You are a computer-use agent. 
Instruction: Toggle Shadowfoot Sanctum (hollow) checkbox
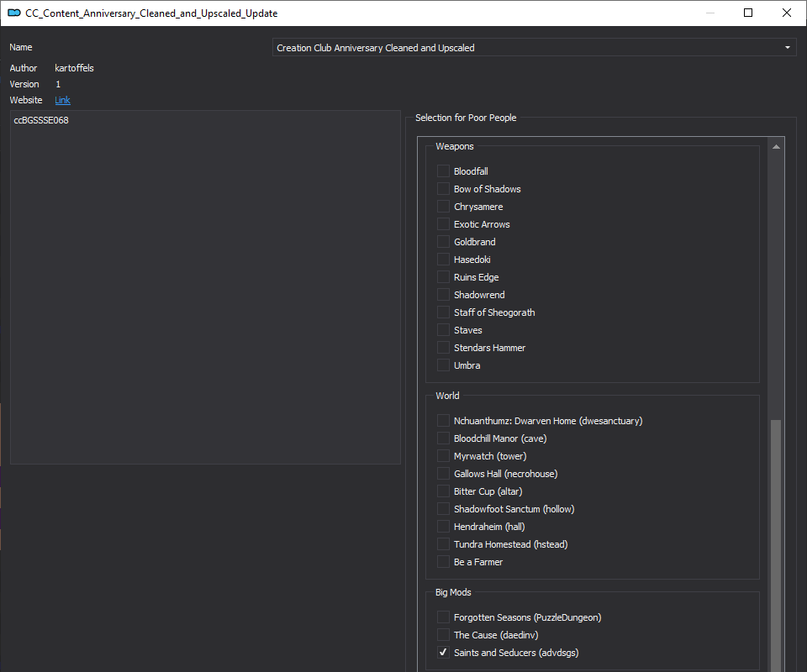pos(443,508)
